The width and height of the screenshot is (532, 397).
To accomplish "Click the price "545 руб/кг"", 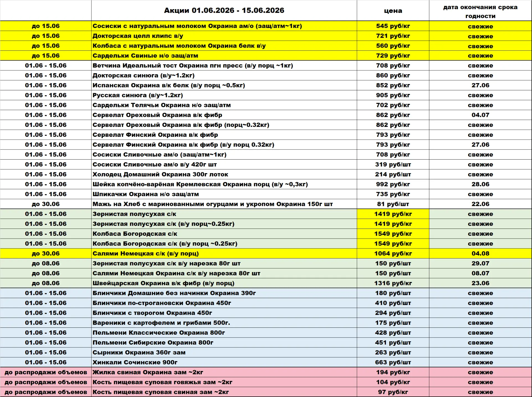I will 393,26.
